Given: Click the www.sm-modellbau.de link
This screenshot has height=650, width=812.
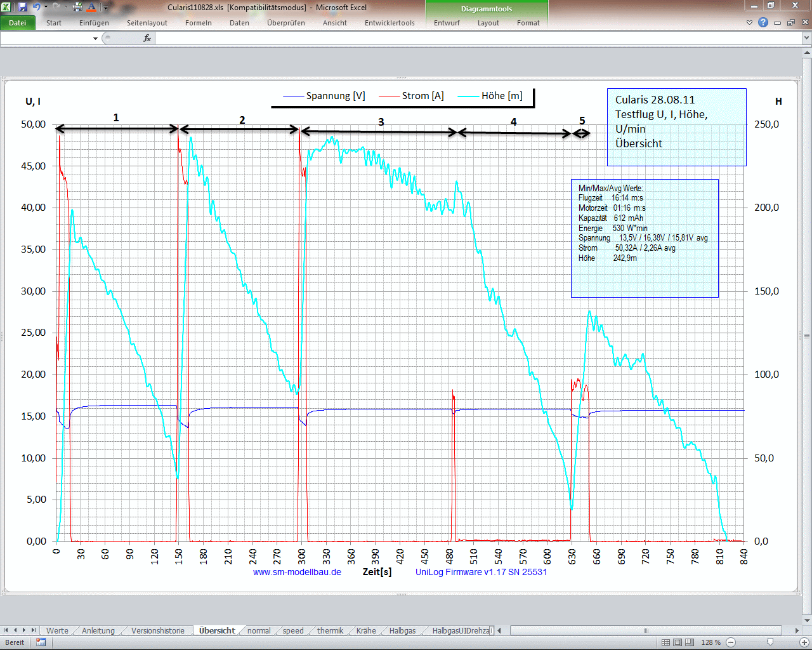Looking at the screenshot, I should [297, 572].
